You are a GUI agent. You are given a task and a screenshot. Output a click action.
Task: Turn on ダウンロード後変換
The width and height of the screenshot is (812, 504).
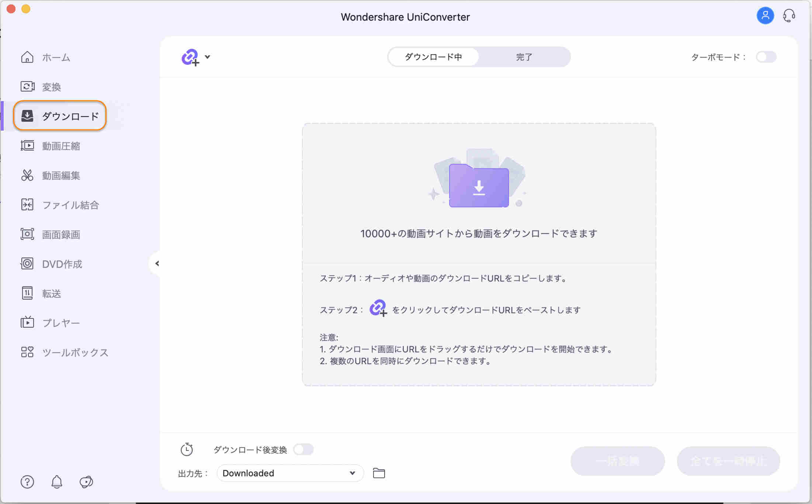pyautogui.click(x=304, y=449)
